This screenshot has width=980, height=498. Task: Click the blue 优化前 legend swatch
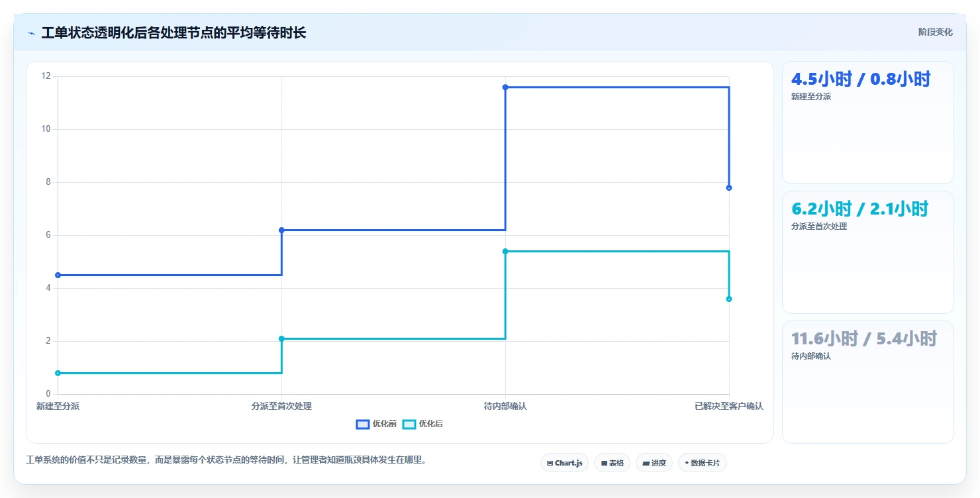click(363, 424)
